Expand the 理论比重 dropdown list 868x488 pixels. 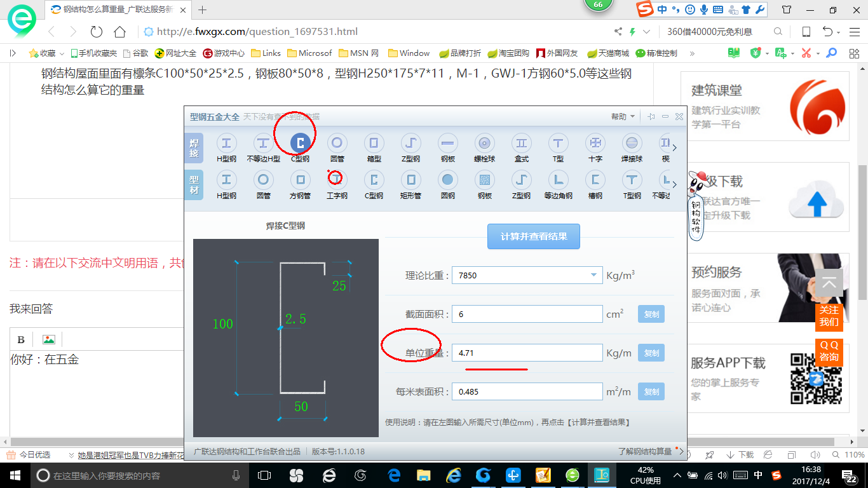click(x=594, y=275)
